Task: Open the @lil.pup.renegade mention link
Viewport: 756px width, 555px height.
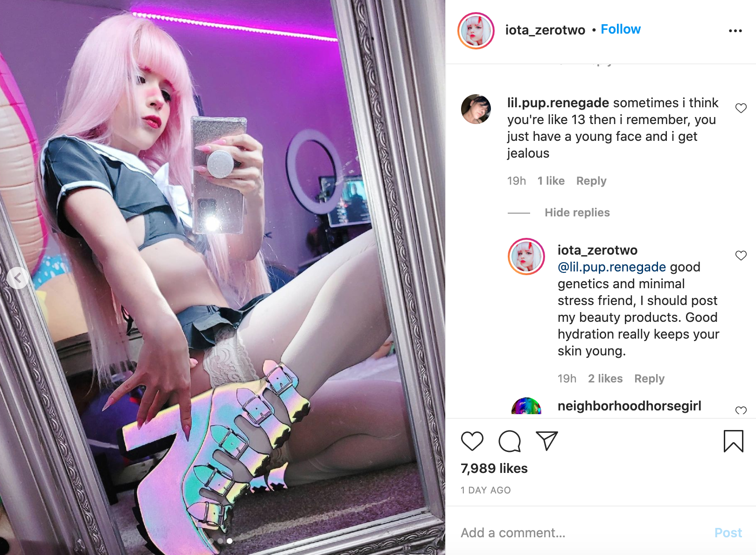Action: pyautogui.click(x=612, y=267)
